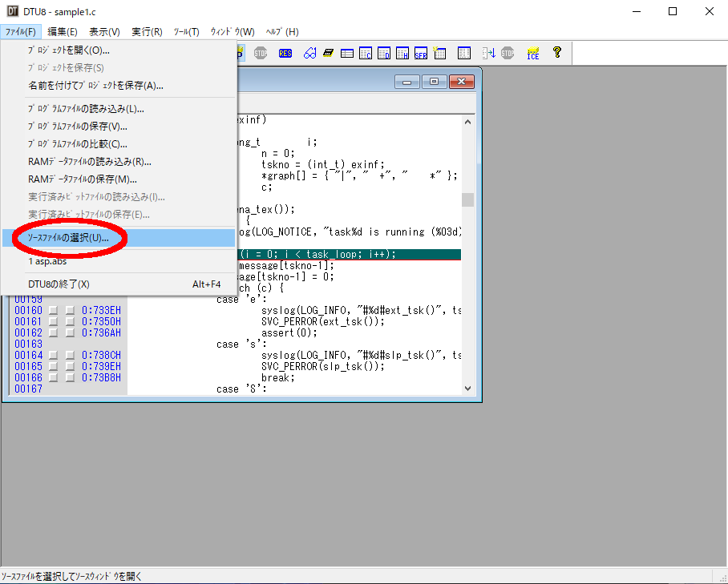Click the window icon with yellow spark

pos(439,52)
